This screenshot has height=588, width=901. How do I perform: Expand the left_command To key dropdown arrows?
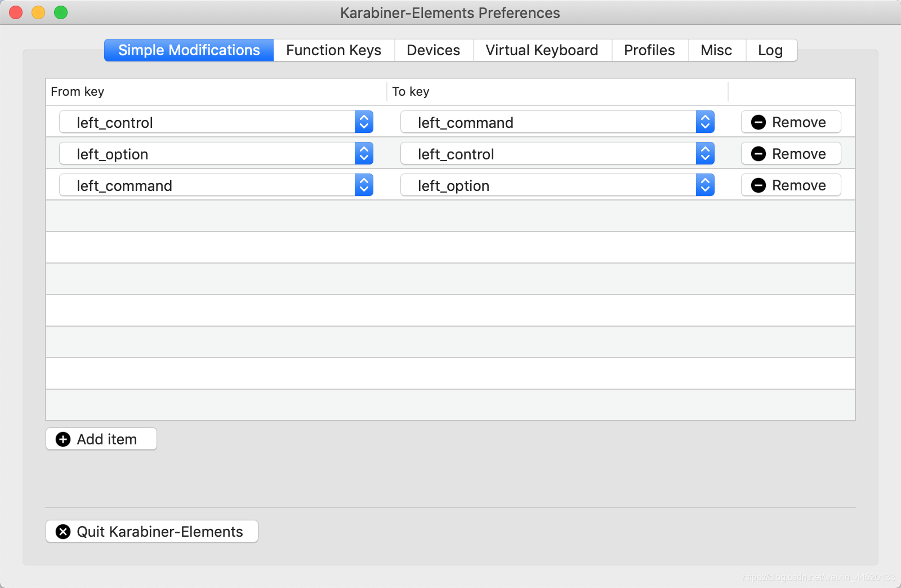pos(705,122)
